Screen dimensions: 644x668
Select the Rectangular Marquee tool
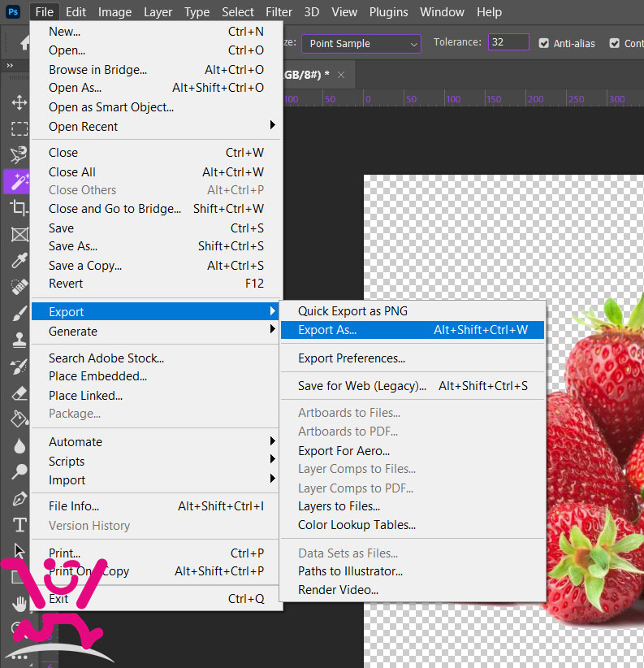(19, 128)
